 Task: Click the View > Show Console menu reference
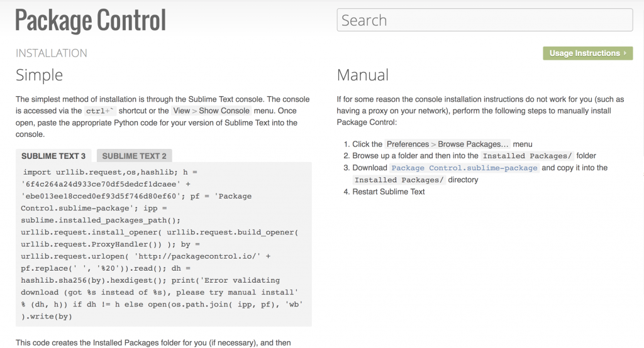(211, 111)
